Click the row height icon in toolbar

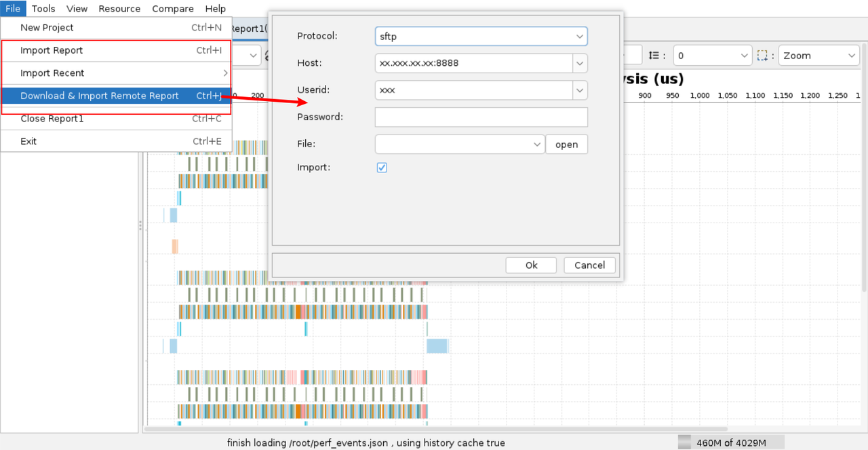coord(653,56)
